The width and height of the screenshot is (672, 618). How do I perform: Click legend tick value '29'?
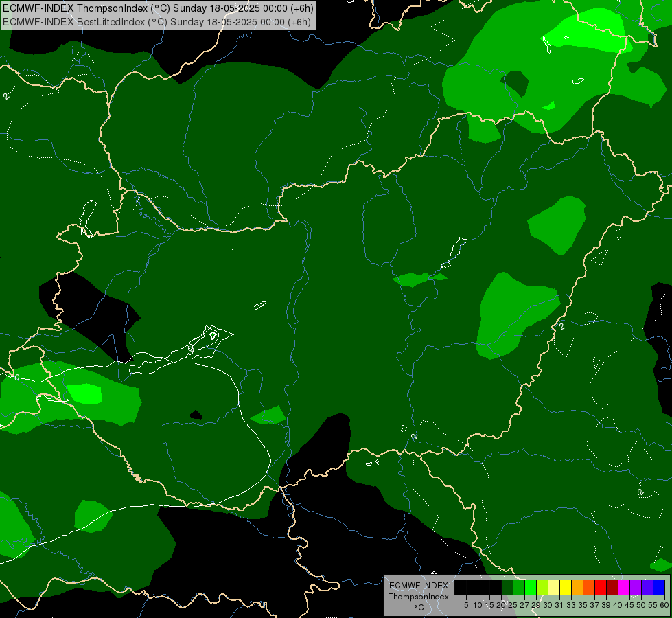(x=537, y=605)
